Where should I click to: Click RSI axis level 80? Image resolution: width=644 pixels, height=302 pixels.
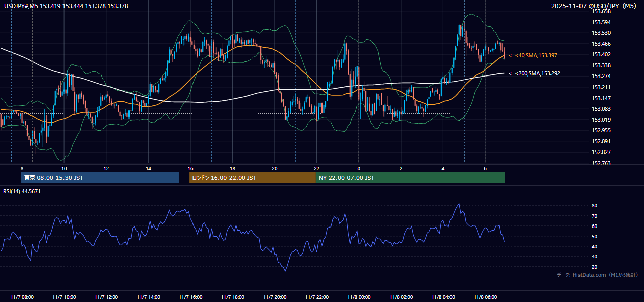tap(595, 206)
